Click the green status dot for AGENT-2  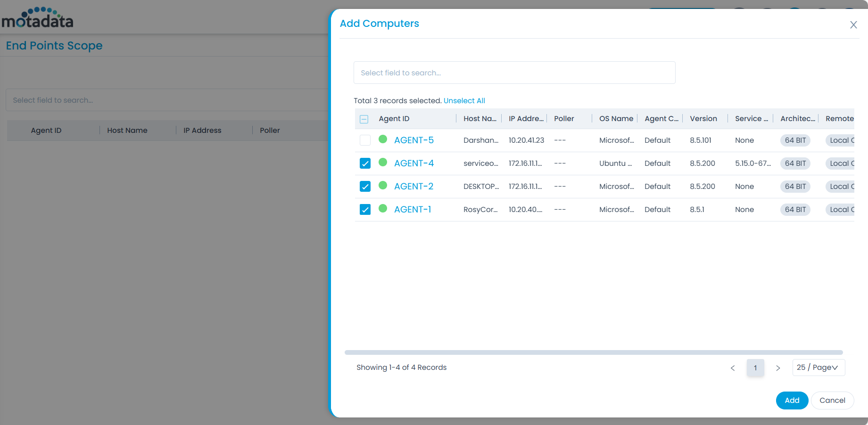(383, 186)
